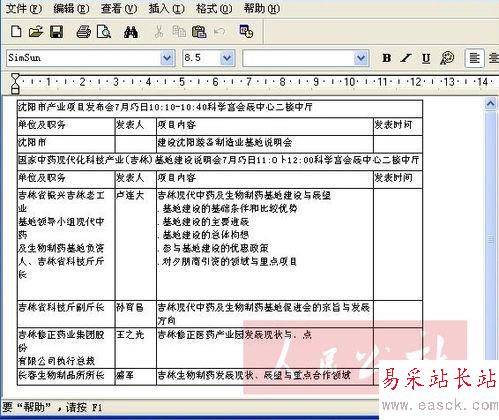The height and width of the screenshot is (420, 499).
Task: Toggle Bold formatting
Action: tap(387, 58)
